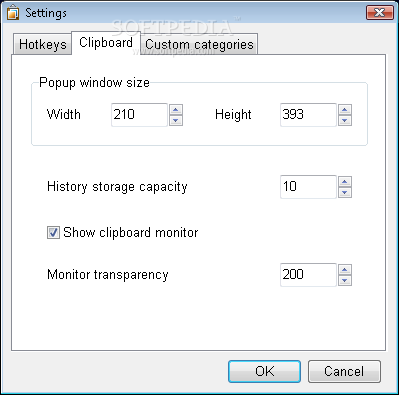Increase the popup Height value
This screenshot has width=399, height=395.
(x=345, y=110)
